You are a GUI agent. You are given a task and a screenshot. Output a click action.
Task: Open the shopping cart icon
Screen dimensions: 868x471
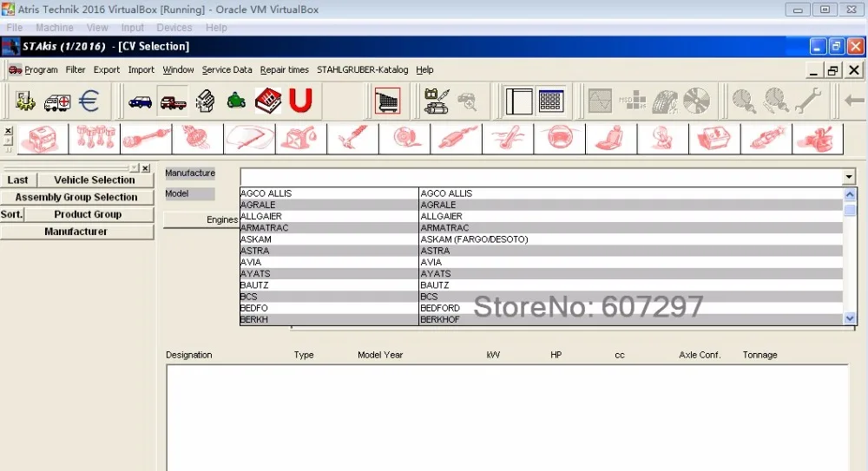(x=387, y=101)
